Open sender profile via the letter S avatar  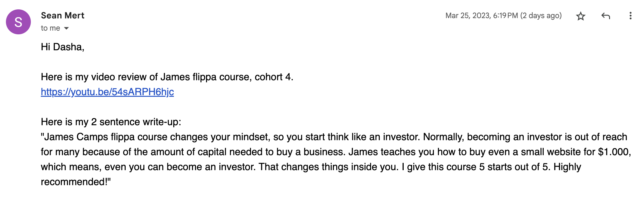click(x=19, y=22)
